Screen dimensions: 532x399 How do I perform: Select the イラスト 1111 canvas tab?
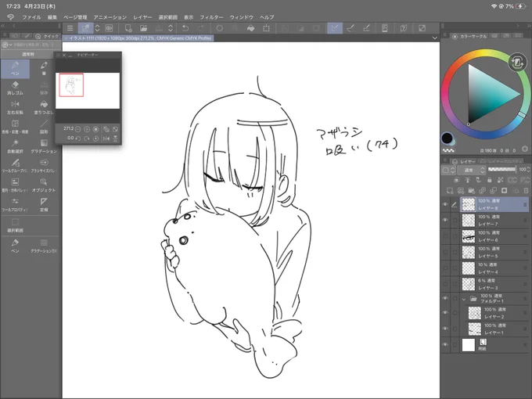click(x=138, y=38)
